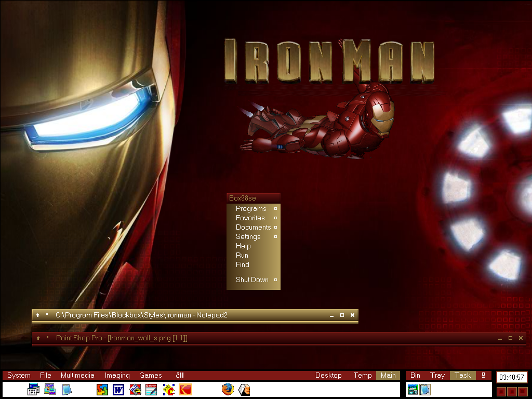The height and width of the screenshot is (399, 532).
Task: Open Favorites in the Box98se menu
Action: point(254,218)
